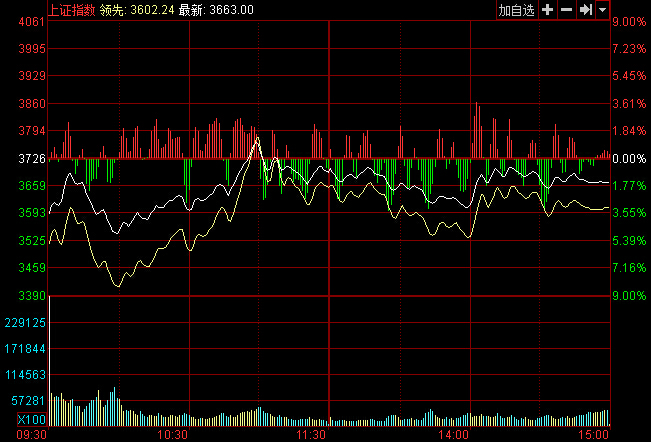Click the 10:30 time axis label
Image resolution: width=651 pixels, height=442 pixels.
(x=173, y=435)
